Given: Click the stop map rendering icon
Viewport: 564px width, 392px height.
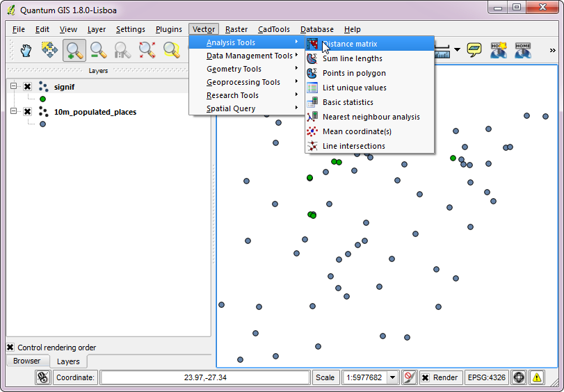Looking at the screenshot, I should point(409,377).
